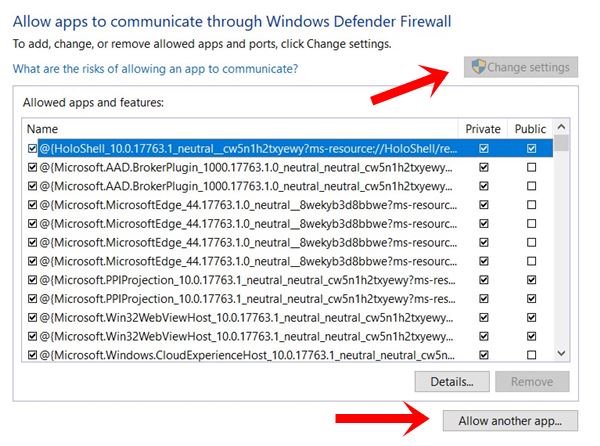This screenshot has width=600, height=446.
Task: Click the Private column header
Action: (483, 129)
